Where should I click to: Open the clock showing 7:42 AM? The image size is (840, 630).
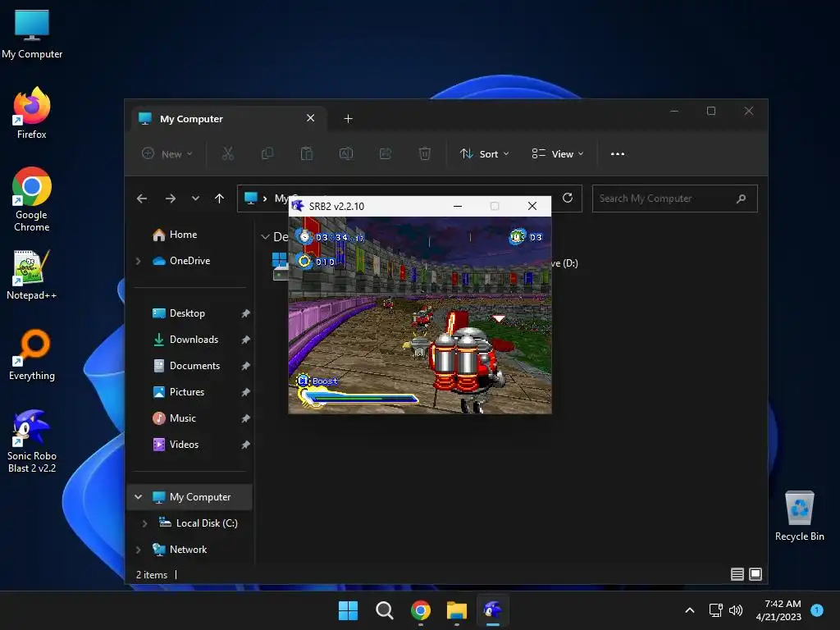coord(778,610)
